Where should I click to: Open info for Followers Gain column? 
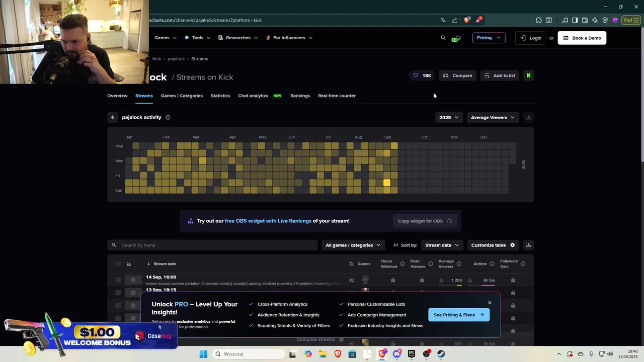click(x=523, y=264)
